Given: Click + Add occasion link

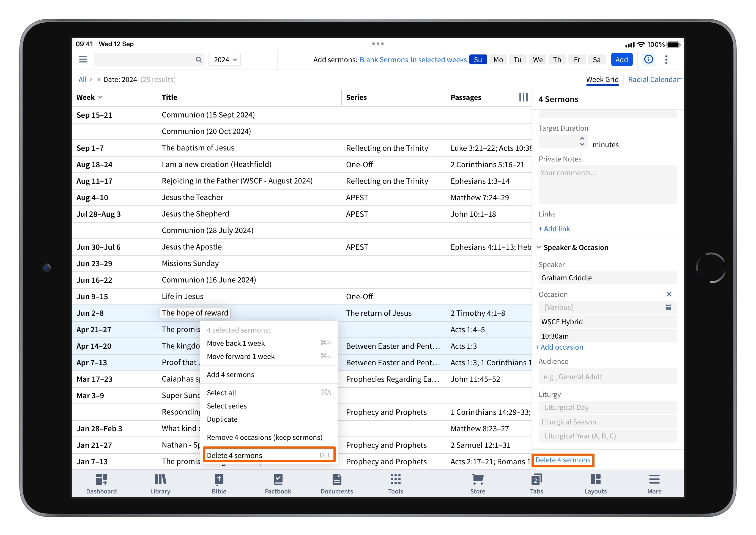Looking at the screenshot, I should coord(559,347).
